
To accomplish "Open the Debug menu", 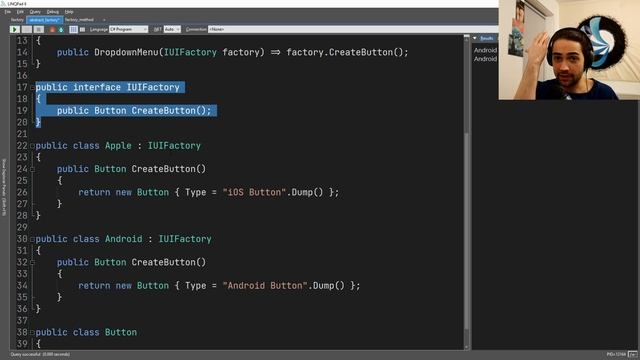I will 53,12.
